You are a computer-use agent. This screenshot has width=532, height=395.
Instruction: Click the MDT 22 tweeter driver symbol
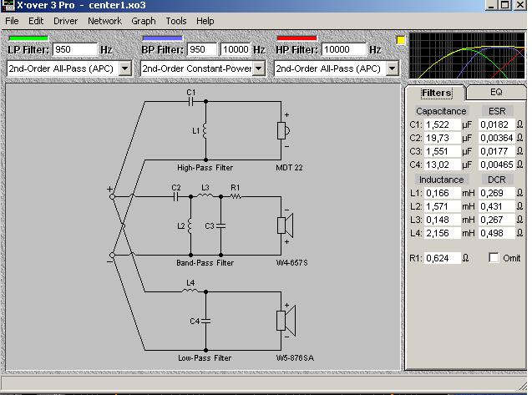click(283, 130)
